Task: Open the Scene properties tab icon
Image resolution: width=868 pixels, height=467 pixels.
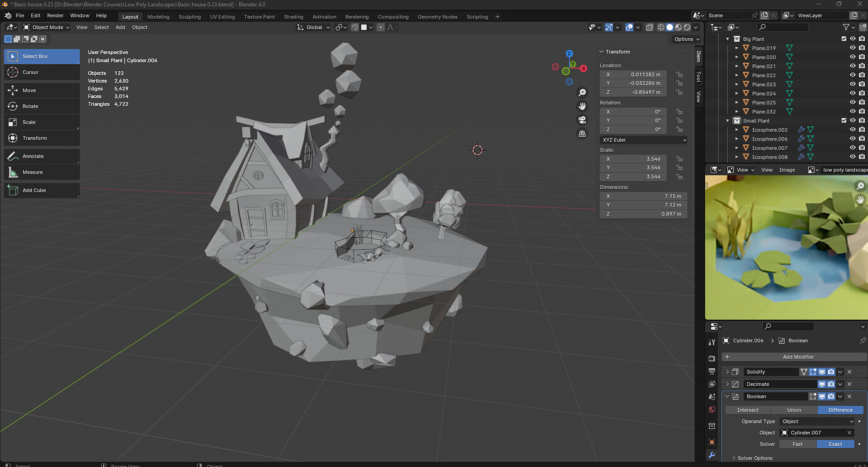Action: tap(711, 397)
